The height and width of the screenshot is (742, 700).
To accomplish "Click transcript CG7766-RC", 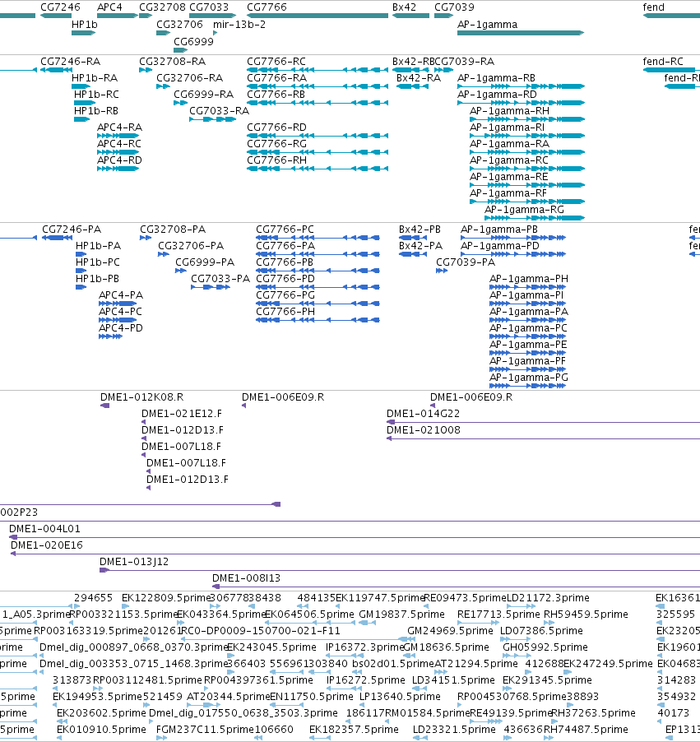I will (x=276, y=62).
